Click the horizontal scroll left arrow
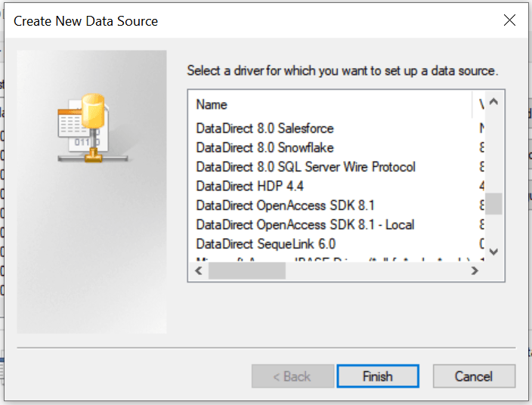This screenshot has height=405, width=532. [x=199, y=271]
